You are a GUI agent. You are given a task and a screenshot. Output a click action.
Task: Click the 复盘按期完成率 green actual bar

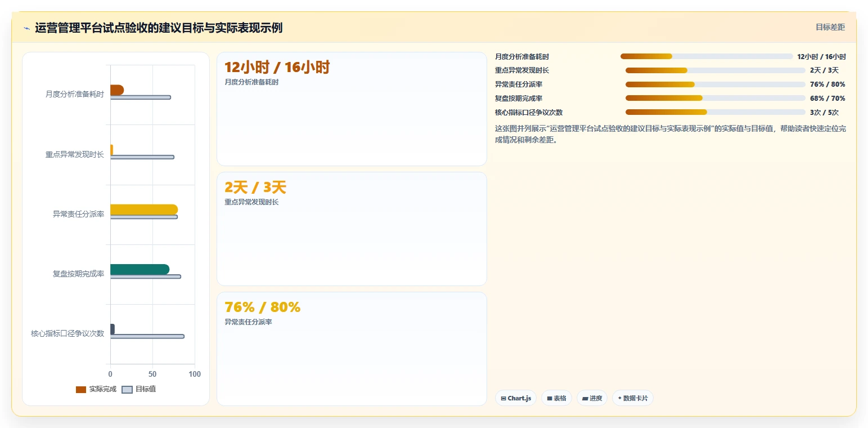pyautogui.click(x=140, y=269)
